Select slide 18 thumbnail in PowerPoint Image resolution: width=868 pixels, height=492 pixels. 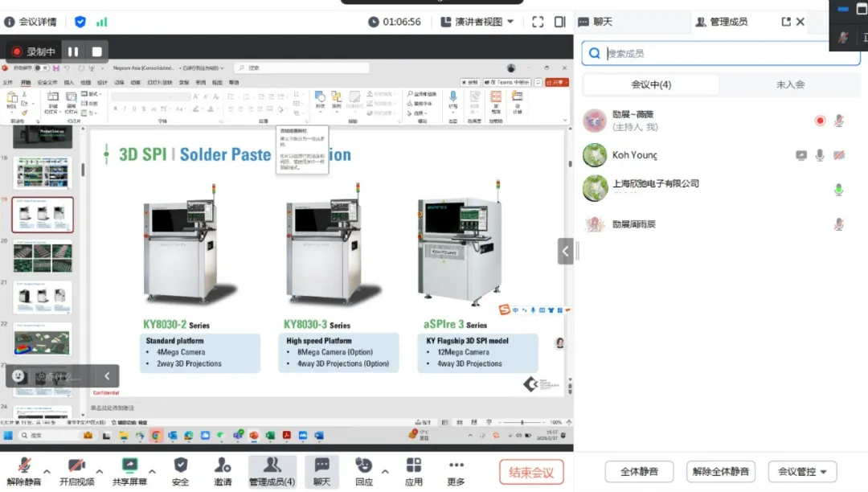(43, 173)
